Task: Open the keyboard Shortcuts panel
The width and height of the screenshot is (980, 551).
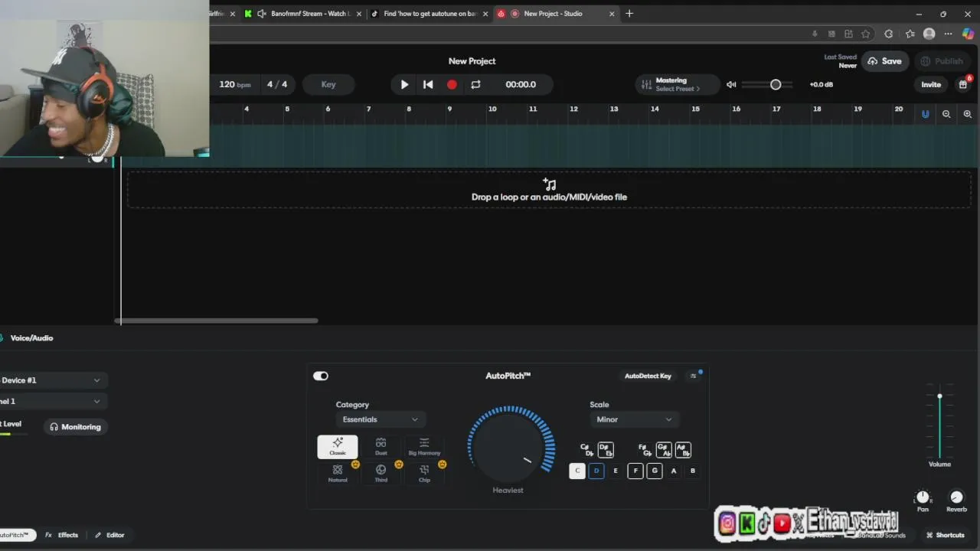Action: tap(946, 535)
